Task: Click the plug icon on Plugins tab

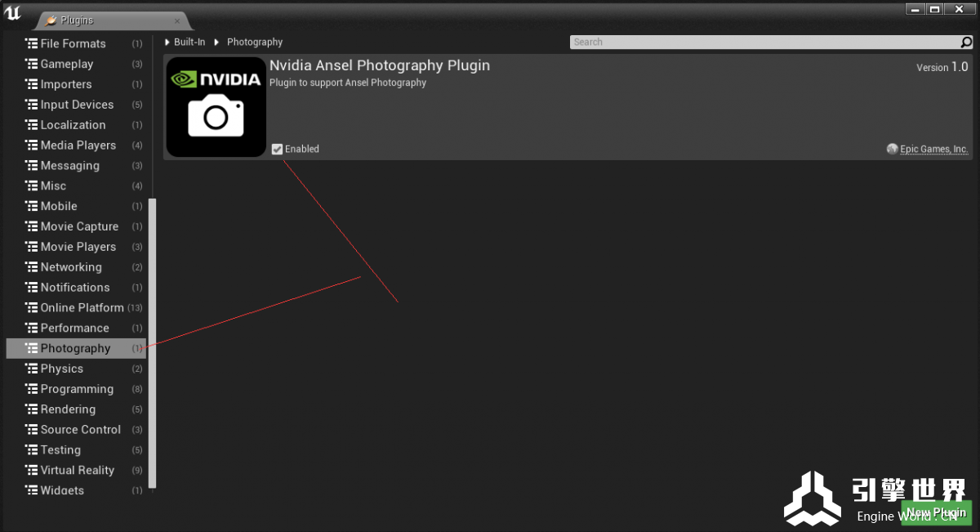Action: point(51,20)
